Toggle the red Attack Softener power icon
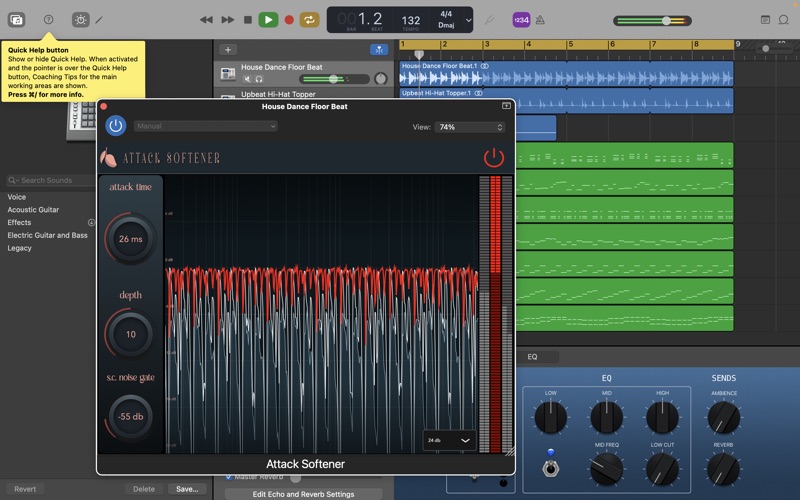The width and height of the screenshot is (800, 500). 494,158
